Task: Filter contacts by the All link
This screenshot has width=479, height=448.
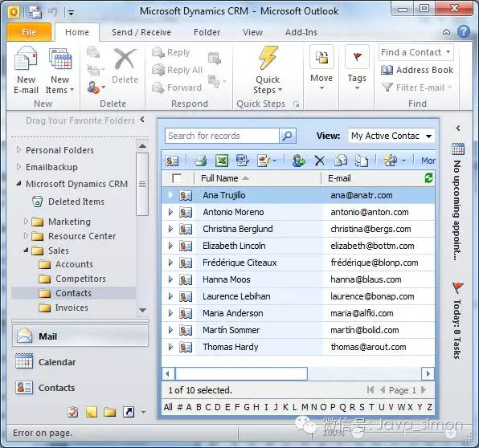Action: (168, 407)
